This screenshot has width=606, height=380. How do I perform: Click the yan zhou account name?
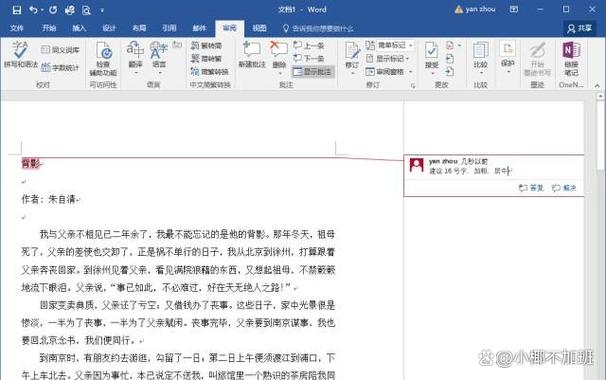click(480, 9)
